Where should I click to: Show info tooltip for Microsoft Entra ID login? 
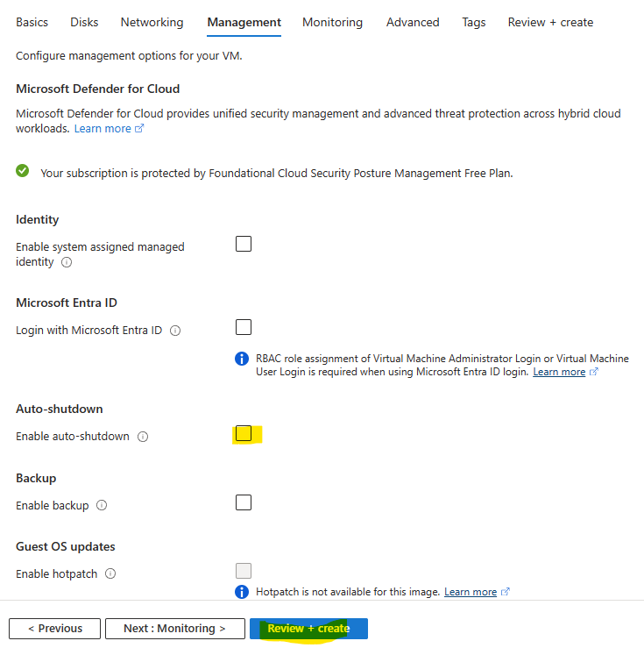coord(175,331)
